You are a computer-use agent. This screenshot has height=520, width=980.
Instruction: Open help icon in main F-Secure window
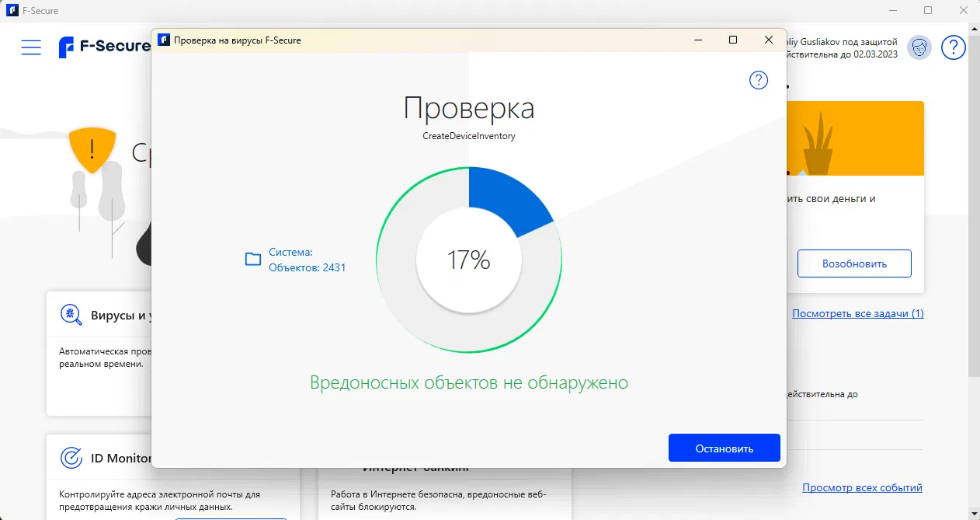(x=954, y=48)
